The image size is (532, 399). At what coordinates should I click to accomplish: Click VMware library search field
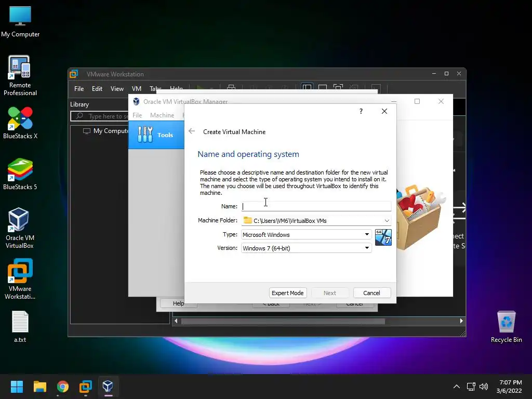tap(100, 116)
